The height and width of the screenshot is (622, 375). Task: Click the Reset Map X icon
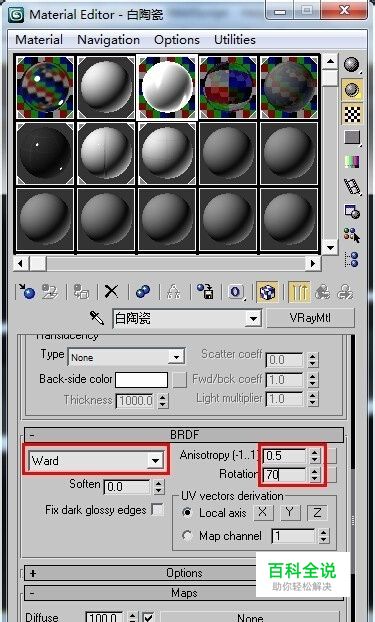pyautogui.click(x=112, y=292)
